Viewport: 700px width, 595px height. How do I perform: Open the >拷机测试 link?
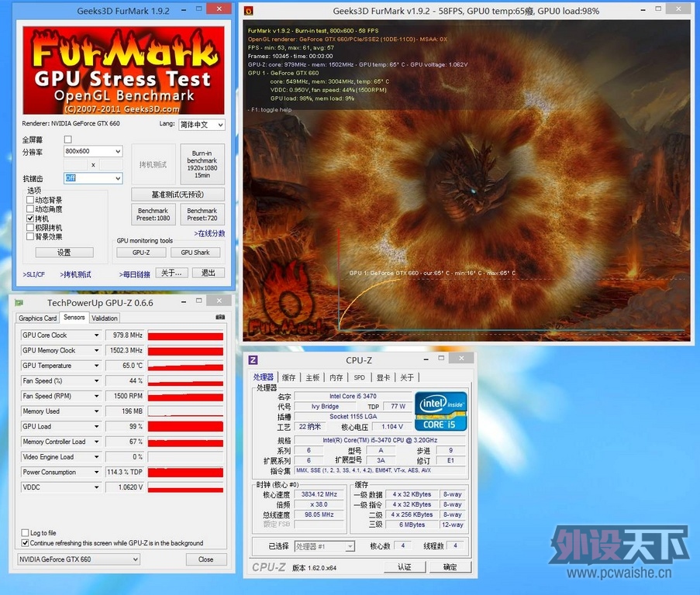(75, 274)
